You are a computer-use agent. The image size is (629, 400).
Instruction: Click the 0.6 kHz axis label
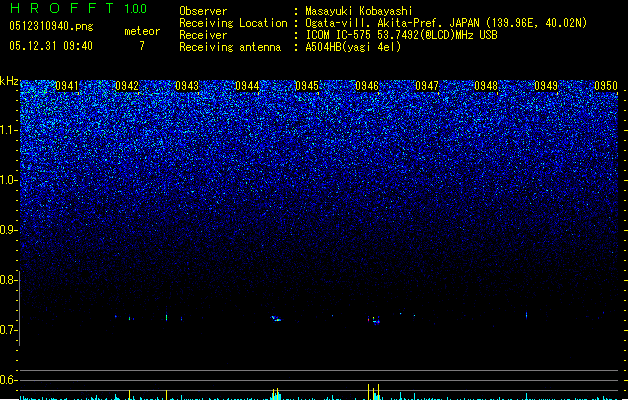coord(9,380)
